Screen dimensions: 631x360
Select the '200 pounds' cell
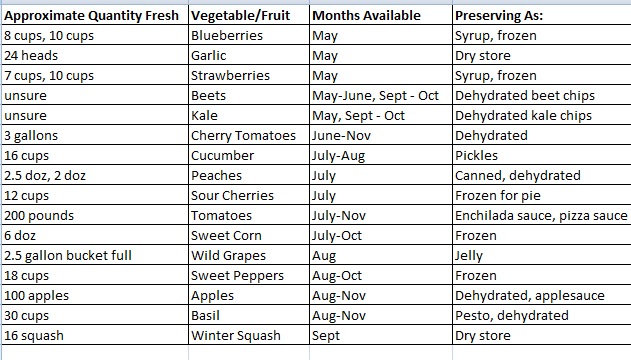(x=95, y=215)
